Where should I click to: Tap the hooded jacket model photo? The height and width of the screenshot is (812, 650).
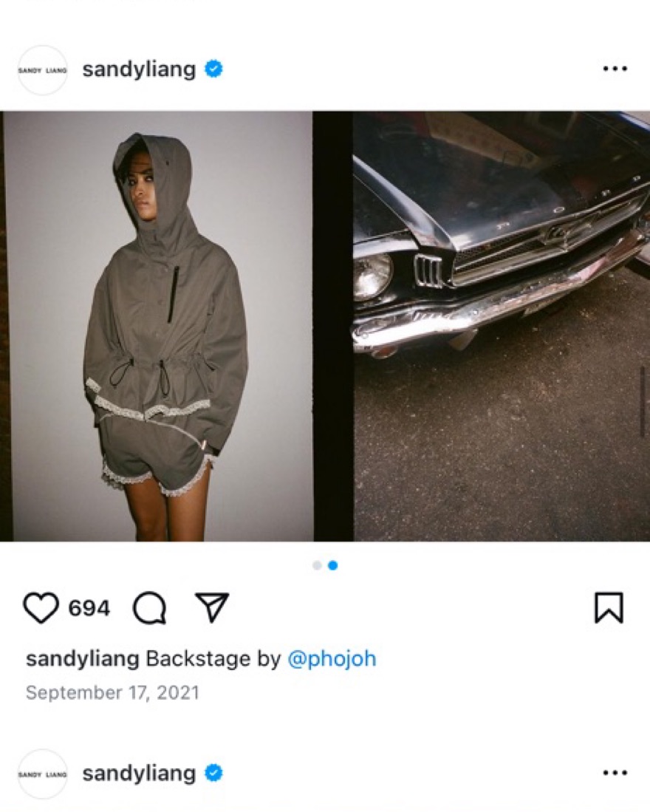pyautogui.click(x=158, y=327)
